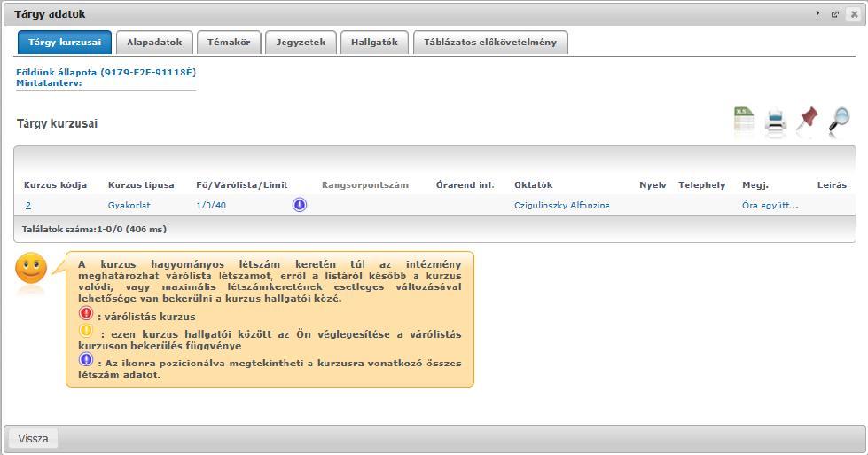Click Találatok száma result count text
This screenshot has width=868, height=455.
[94, 229]
